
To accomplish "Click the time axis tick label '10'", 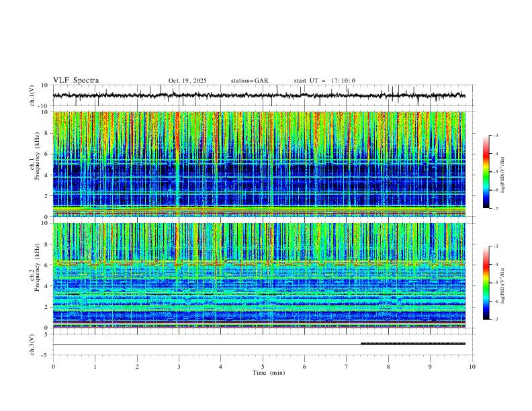I will pyautogui.click(x=472, y=367).
